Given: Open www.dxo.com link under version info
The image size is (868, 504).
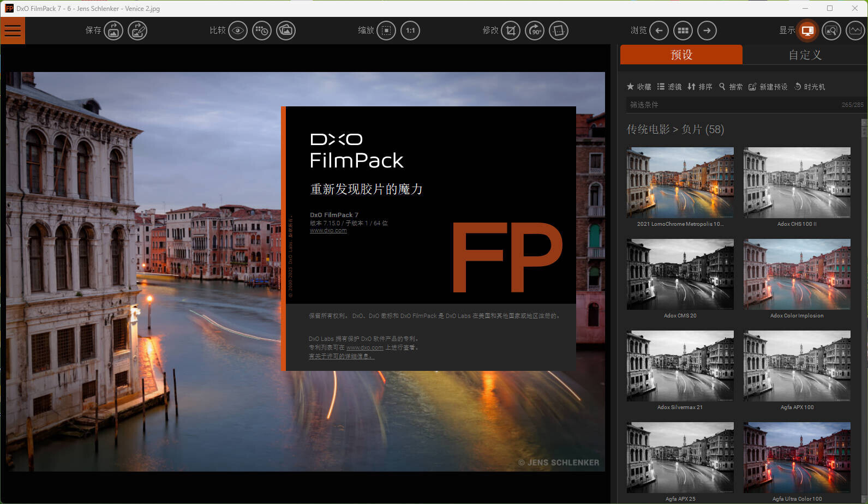Looking at the screenshot, I should point(328,231).
